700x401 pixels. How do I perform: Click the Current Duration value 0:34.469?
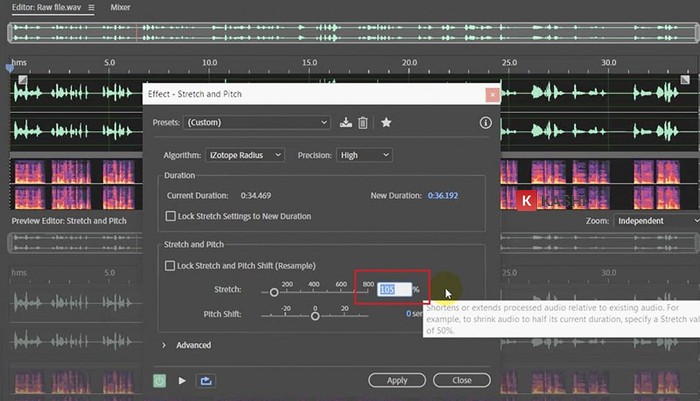point(255,196)
